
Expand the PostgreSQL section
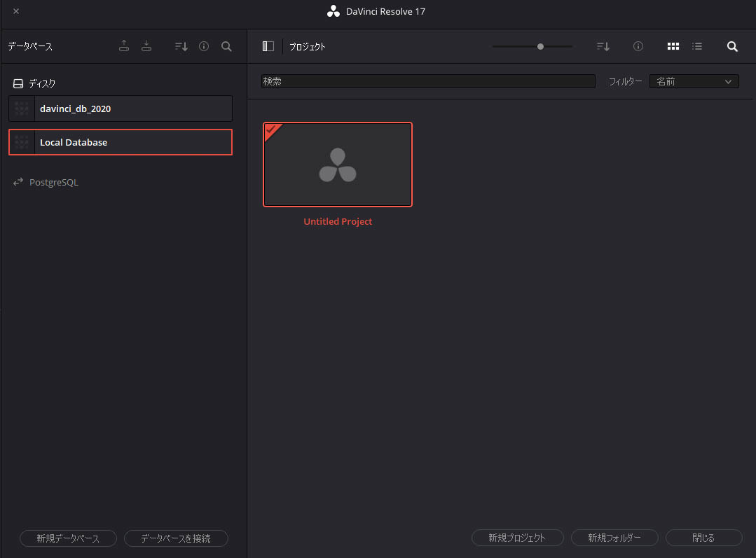tap(46, 182)
